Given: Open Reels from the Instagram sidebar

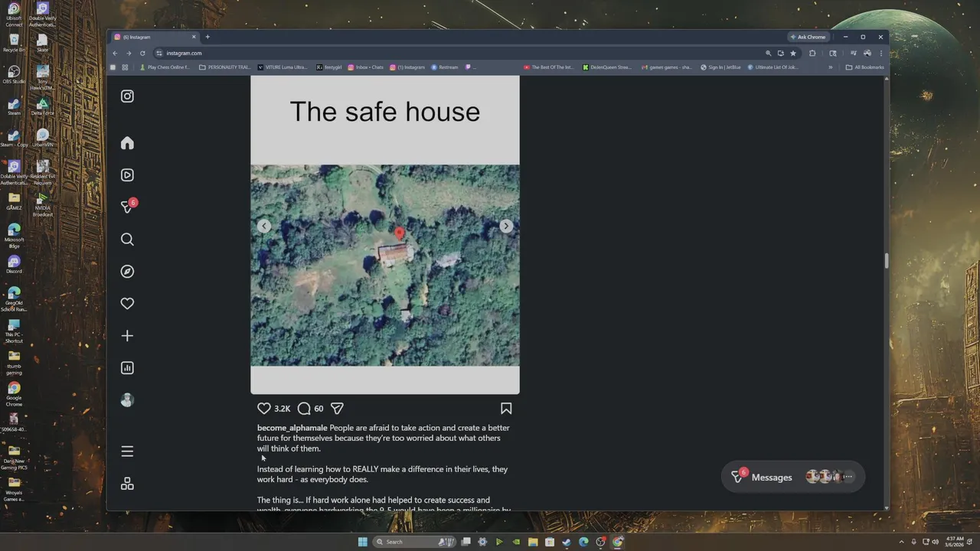Looking at the screenshot, I should (127, 175).
